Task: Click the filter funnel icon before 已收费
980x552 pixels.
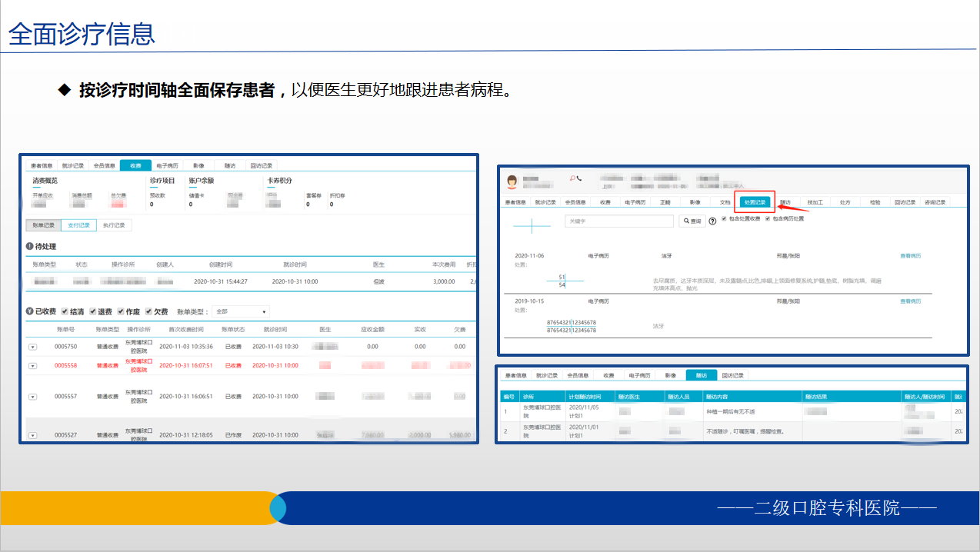Action: click(29, 311)
